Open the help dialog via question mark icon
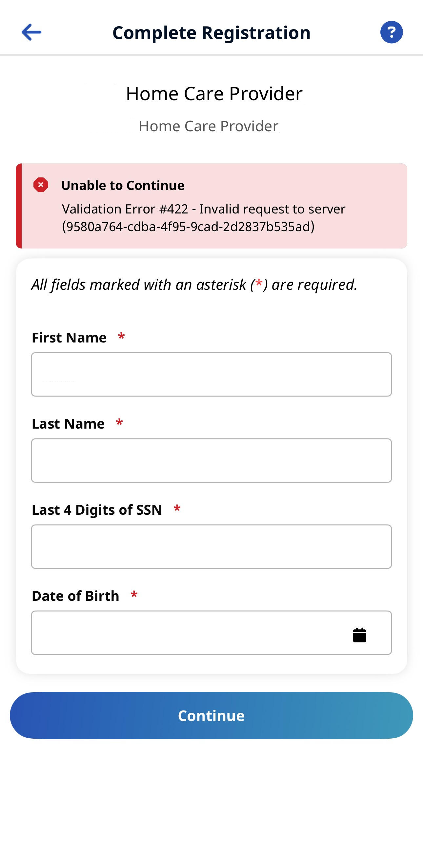This screenshot has height=868, width=423. tap(392, 32)
